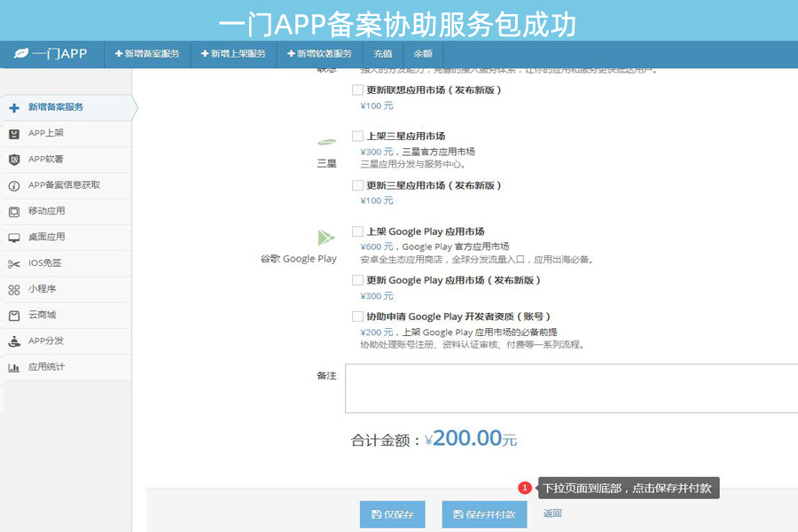Go to 云商城 in sidebar
798x532 pixels.
[67, 315]
